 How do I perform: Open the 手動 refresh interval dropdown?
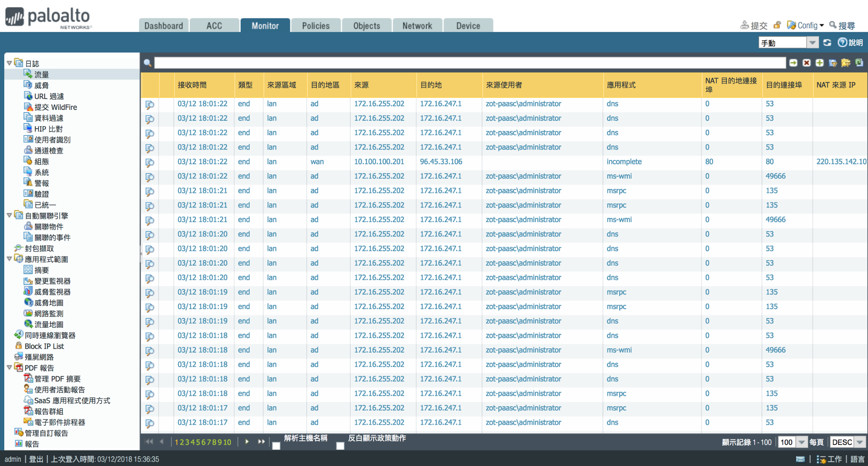pyautogui.click(x=812, y=42)
